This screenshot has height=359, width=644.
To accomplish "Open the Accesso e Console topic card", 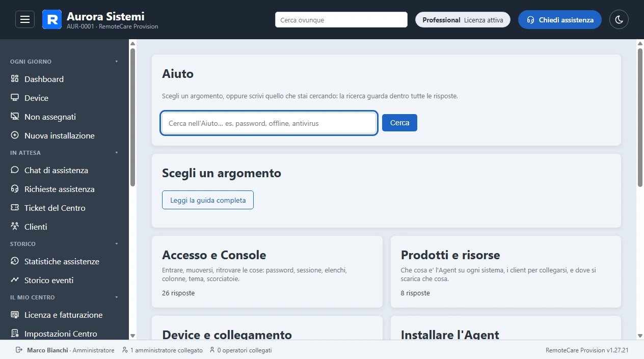I will (267, 271).
